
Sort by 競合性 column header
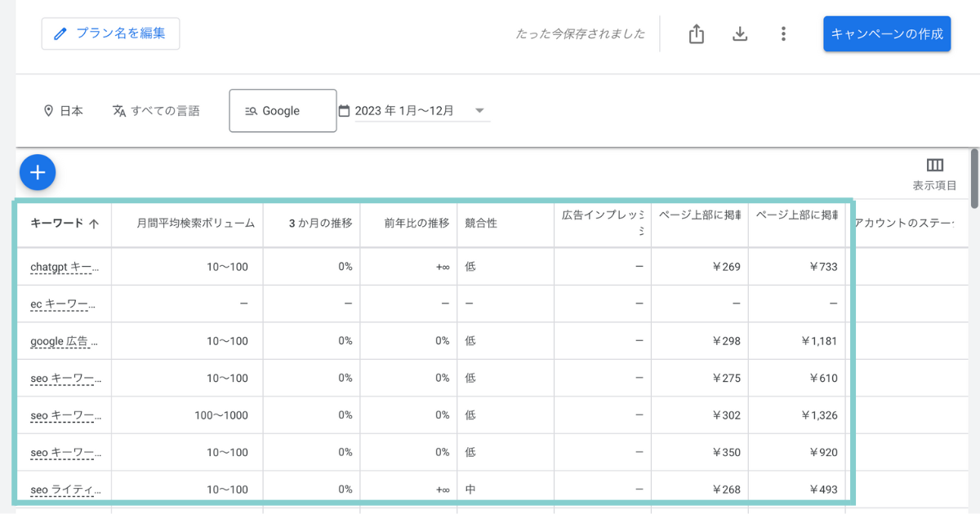pos(481,223)
